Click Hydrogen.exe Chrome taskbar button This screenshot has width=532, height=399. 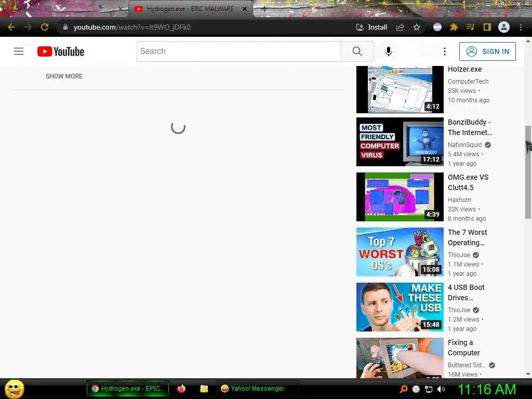click(x=128, y=389)
